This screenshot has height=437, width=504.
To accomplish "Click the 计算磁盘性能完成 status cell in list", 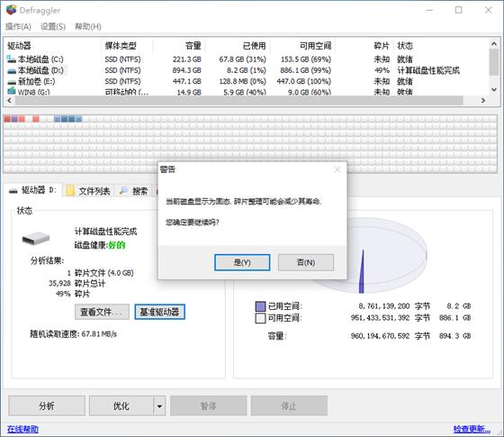I will tap(428, 70).
